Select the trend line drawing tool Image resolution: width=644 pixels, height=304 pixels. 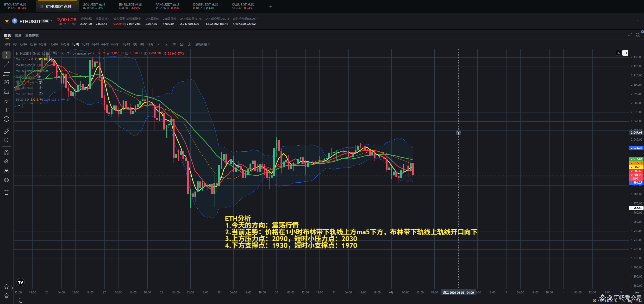[6, 64]
